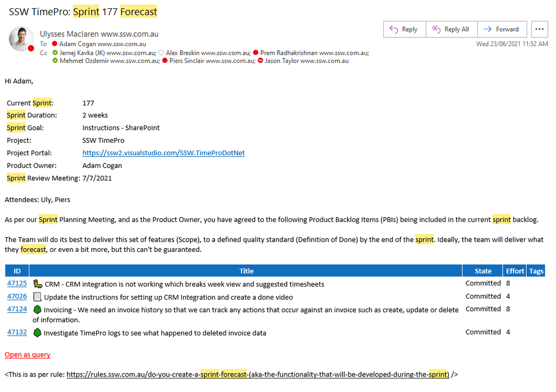Image resolution: width=556 pixels, height=392 pixels.
Task: Open work item 47125
Action: click(x=17, y=283)
